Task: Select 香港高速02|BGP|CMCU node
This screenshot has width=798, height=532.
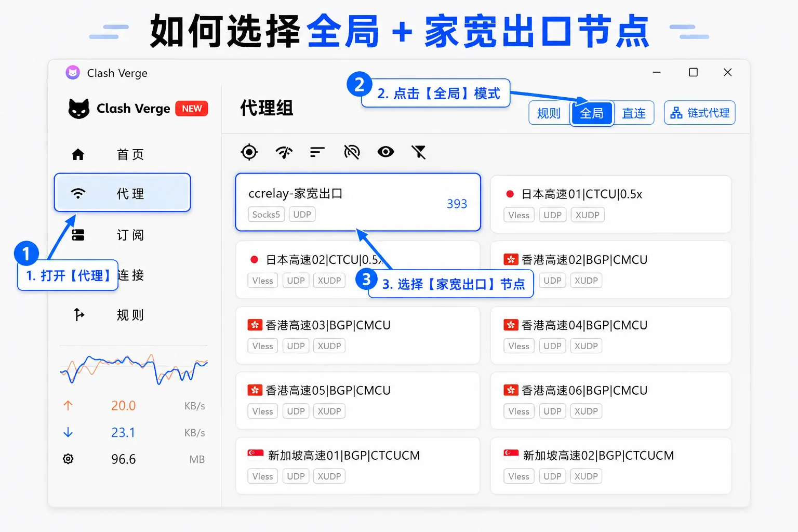Action: 611,270
